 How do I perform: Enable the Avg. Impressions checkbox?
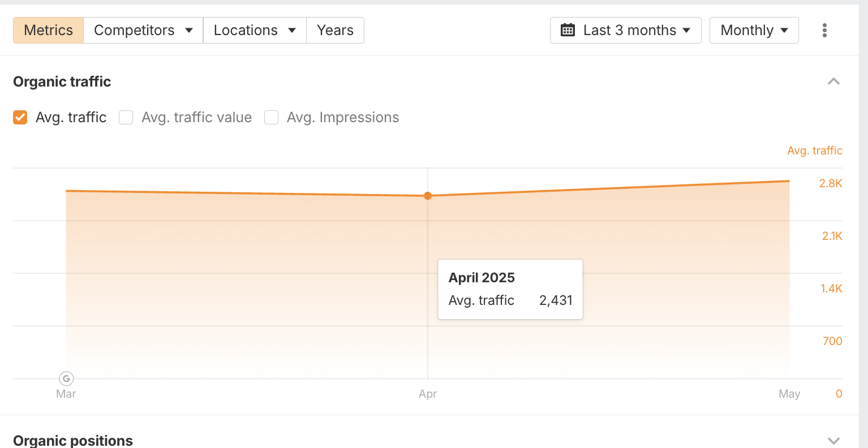(271, 117)
